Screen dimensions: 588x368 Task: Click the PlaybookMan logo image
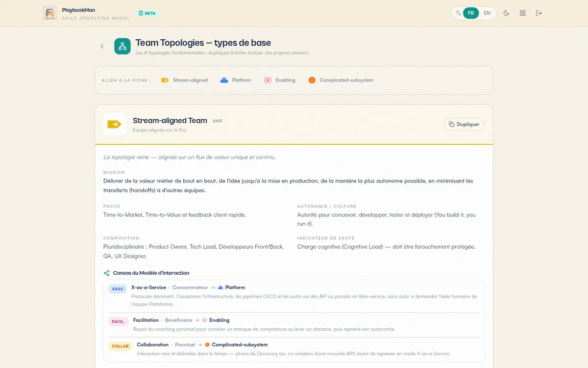[x=50, y=13]
